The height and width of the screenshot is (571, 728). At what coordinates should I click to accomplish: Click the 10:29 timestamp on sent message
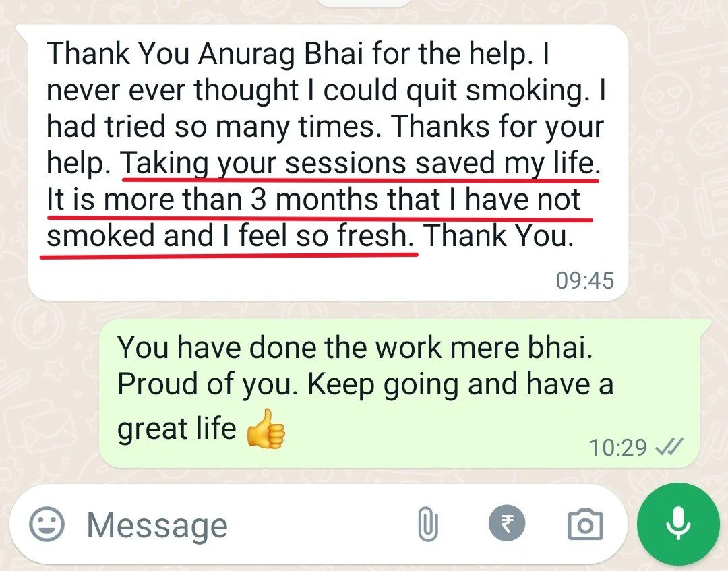point(617,448)
